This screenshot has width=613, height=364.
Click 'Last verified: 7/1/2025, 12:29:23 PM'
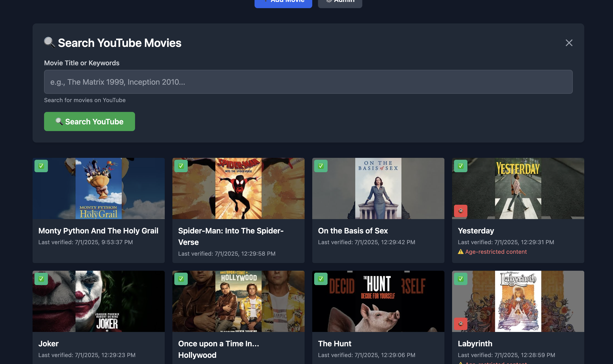tap(87, 355)
